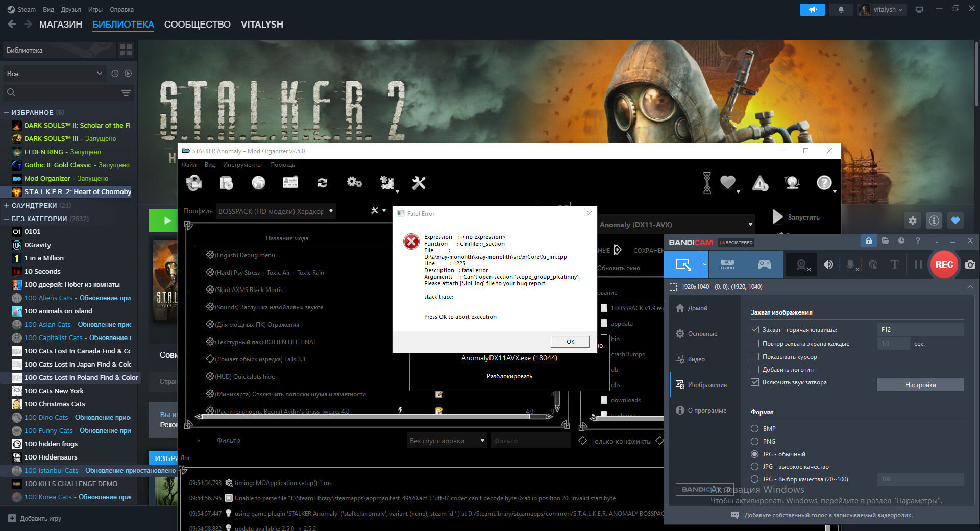Enable the 'Показывать курсор' checkbox
Image resolution: width=980 pixels, height=531 pixels.
click(x=755, y=356)
